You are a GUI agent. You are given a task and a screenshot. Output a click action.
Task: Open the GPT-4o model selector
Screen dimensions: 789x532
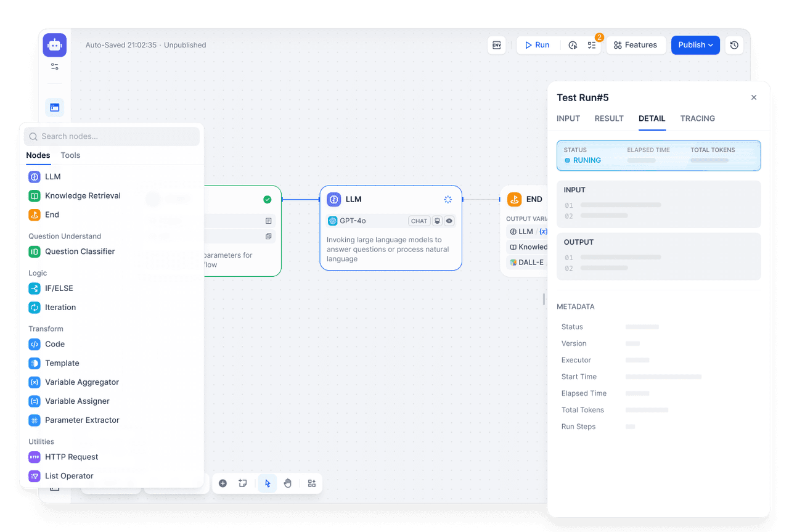391,221
